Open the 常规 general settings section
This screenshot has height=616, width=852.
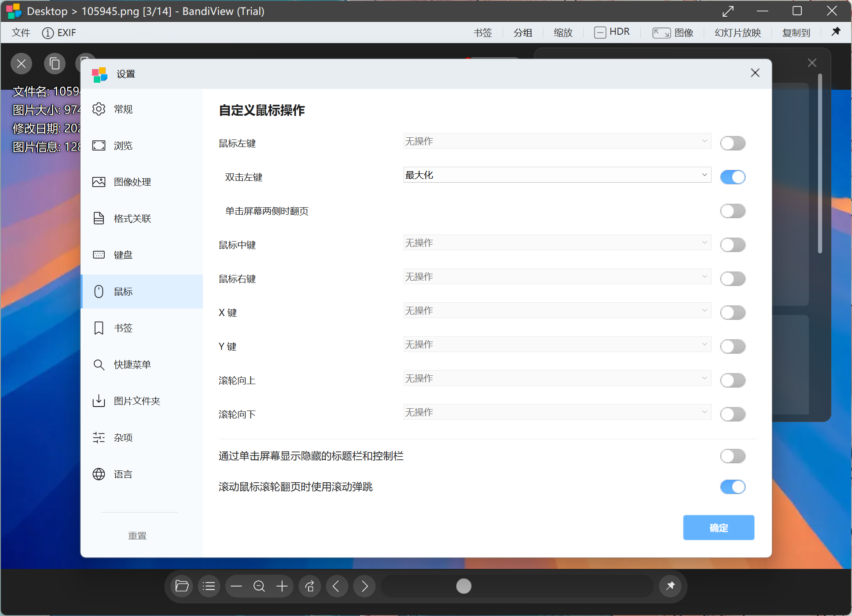point(142,109)
